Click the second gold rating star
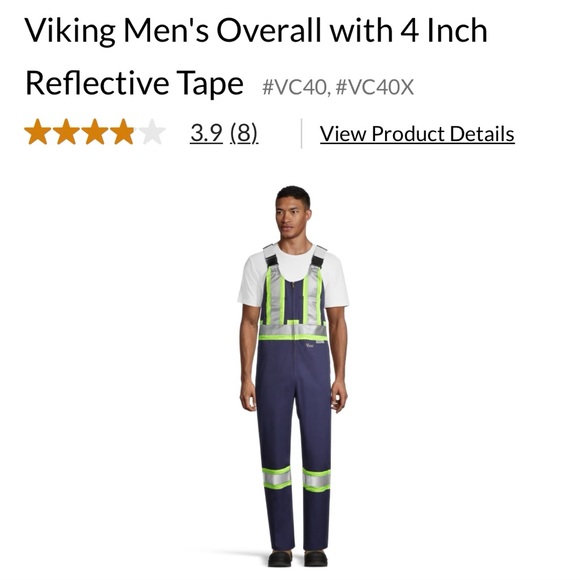Image resolution: width=580 pixels, height=580 pixels. [66, 131]
